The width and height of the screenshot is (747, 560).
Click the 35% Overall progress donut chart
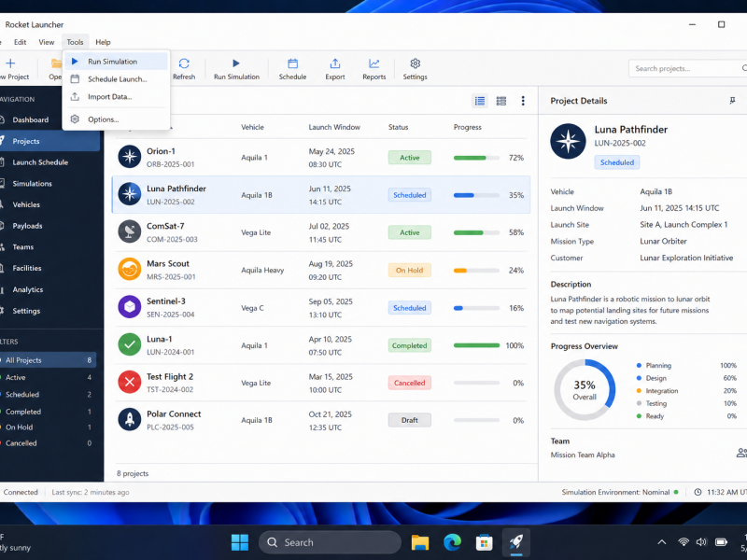click(585, 390)
